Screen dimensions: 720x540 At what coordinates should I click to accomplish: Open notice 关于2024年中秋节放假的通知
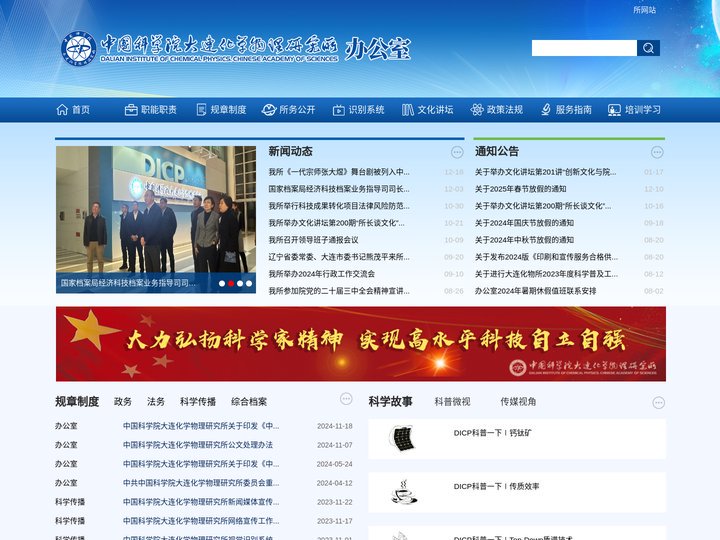coord(524,240)
